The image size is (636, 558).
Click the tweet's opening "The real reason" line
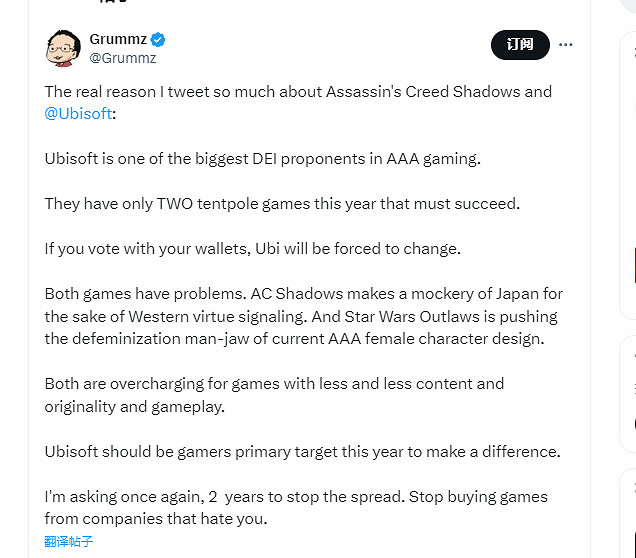coord(298,91)
